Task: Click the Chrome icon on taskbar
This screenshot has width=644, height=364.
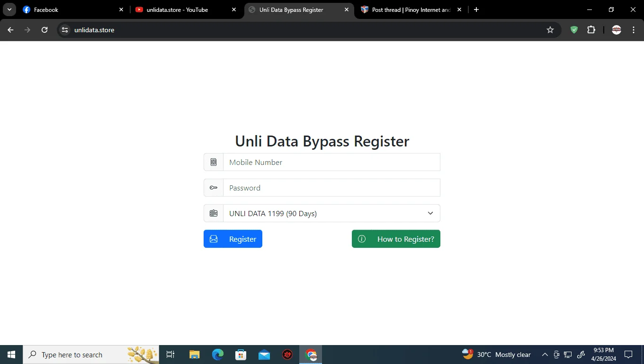Action: pos(311,355)
